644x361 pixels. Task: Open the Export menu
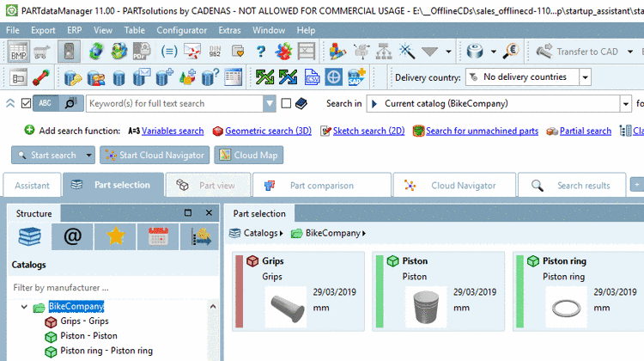pyautogui.click(x=43, y=30)
